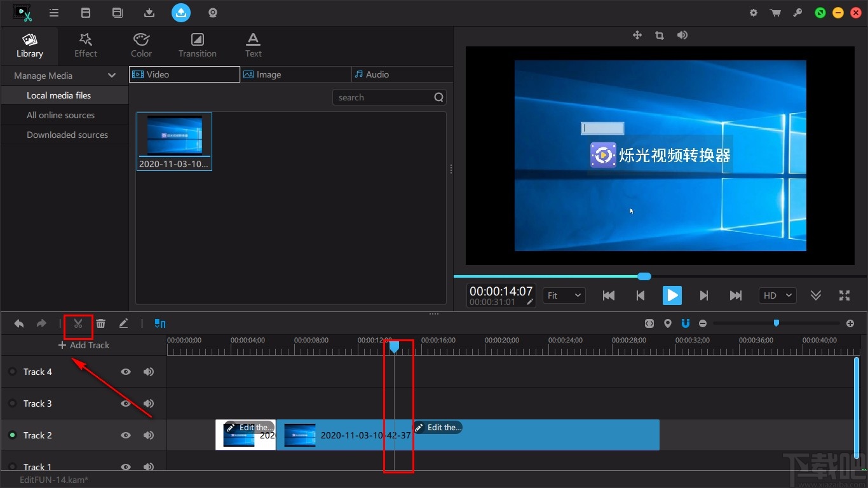Open the Fit zoom dropdown

(564, 295)
